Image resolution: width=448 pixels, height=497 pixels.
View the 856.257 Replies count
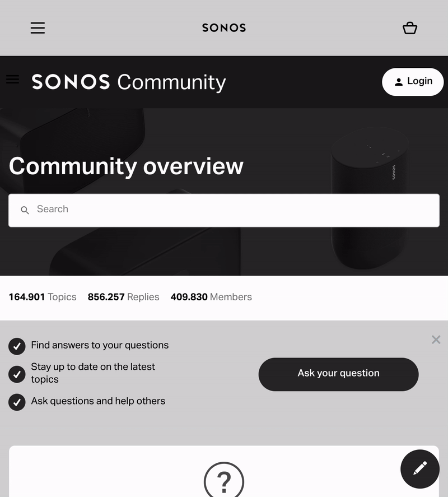[123, 297]
